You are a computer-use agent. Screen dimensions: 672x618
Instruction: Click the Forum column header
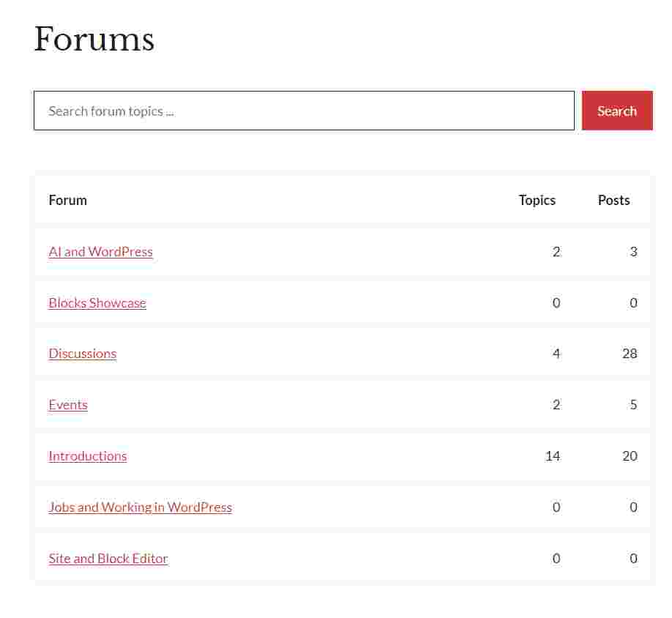[x=67, y=201]
